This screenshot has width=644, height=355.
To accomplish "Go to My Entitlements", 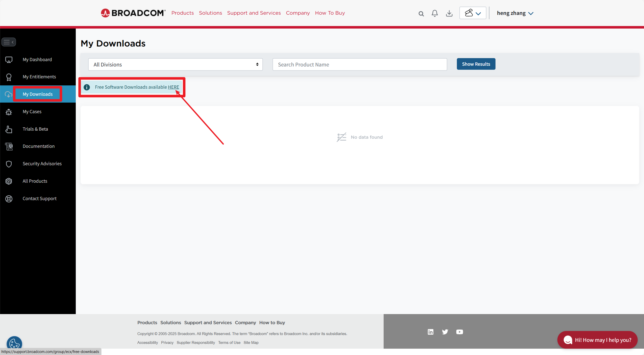I will click(39, 77).
